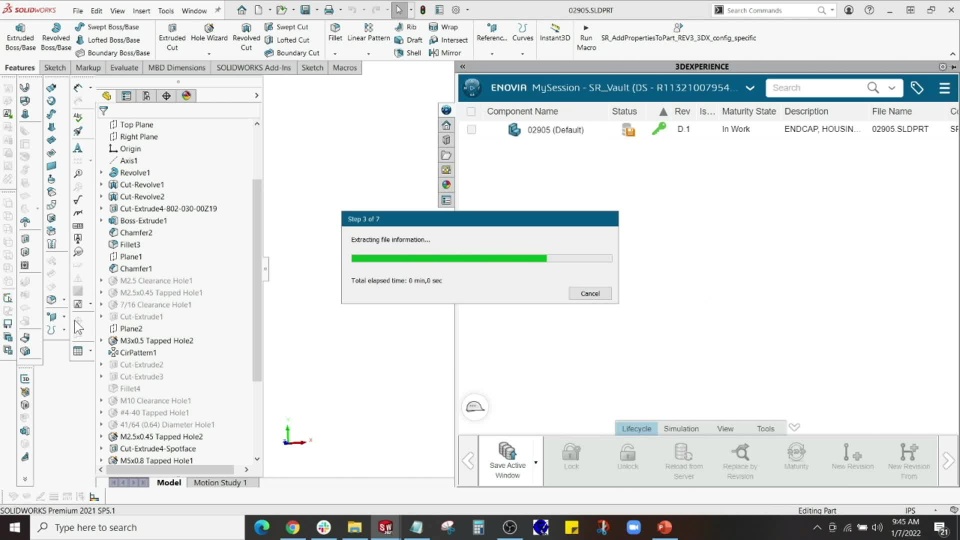
Task: Switch to the MBD Dimensions tab
Action: point(176,67)
